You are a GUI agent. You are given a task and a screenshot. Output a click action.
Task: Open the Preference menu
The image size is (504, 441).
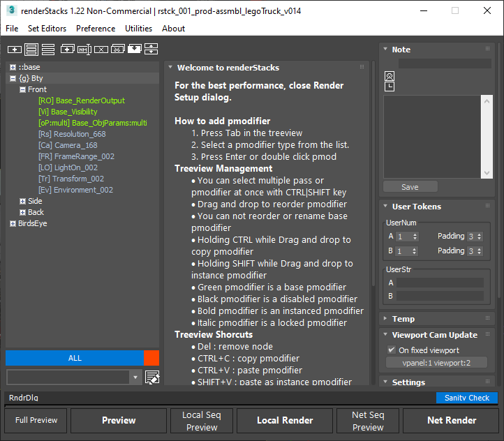(x=96, y=29)
